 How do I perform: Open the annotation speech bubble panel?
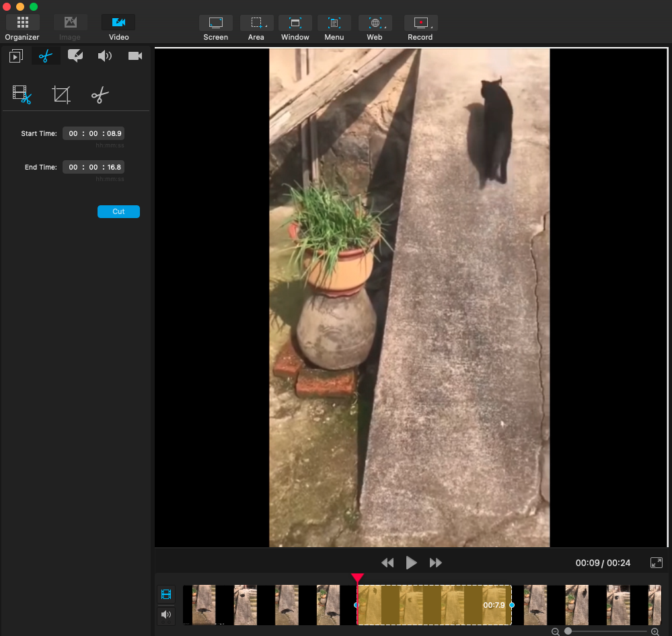pos(75,56)
